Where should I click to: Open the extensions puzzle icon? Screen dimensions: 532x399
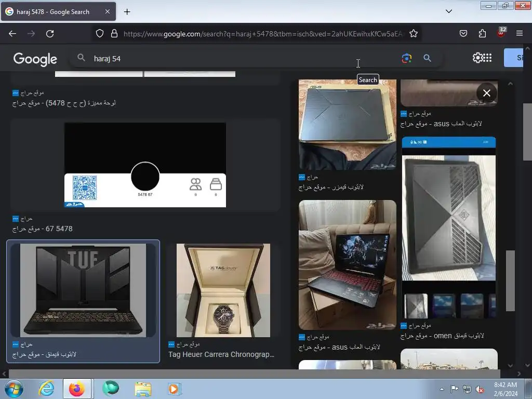tap(482, 34)
